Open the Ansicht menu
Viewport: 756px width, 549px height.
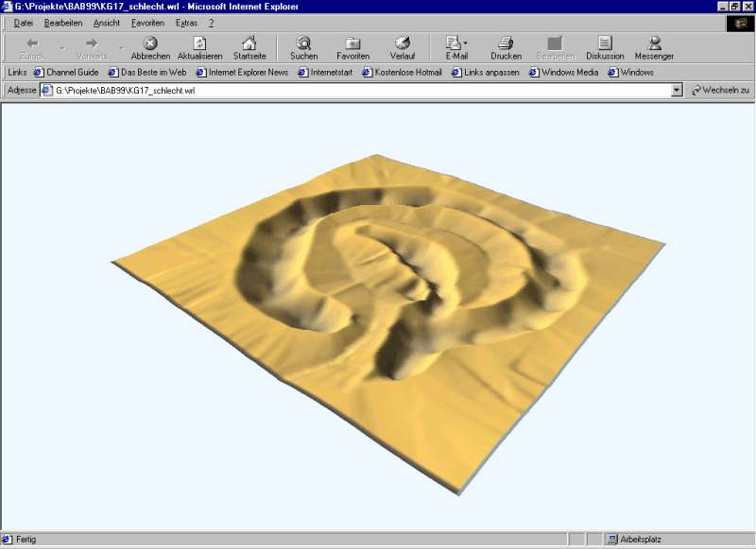106,23
